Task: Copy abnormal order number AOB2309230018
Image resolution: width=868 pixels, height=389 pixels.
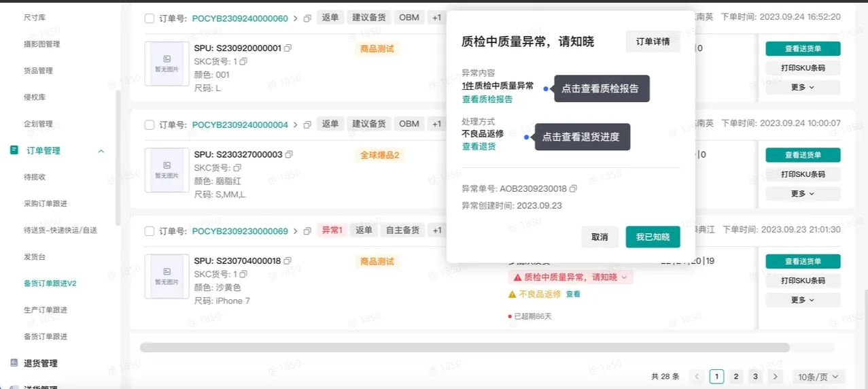Action: pyautogui.click(x=573, y=188)
